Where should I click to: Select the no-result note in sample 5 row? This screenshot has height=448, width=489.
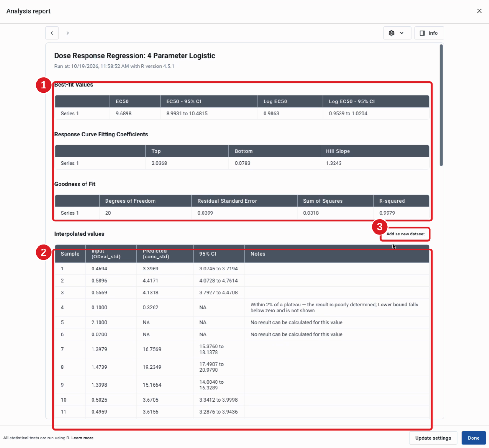296,322
